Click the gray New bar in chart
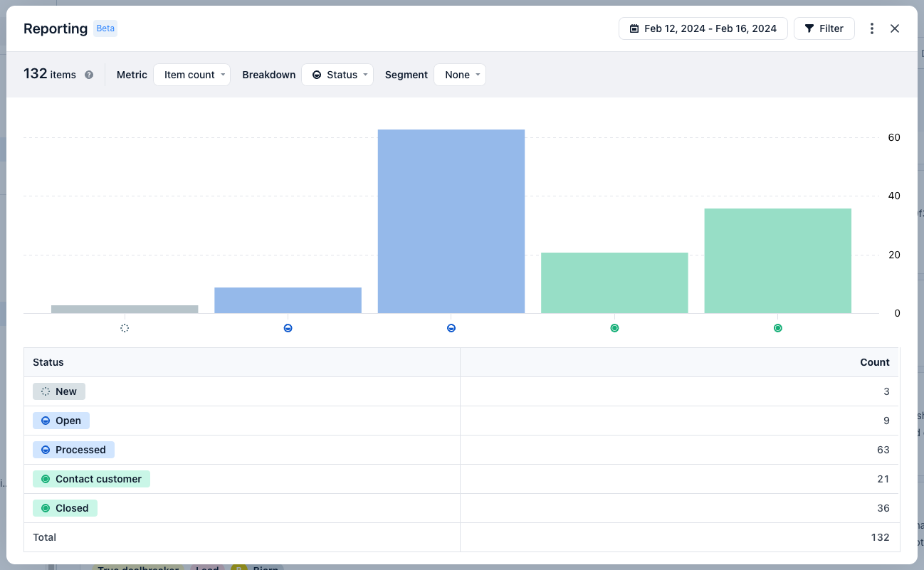The height and width of the screenshot is (570, 924). 125,309
